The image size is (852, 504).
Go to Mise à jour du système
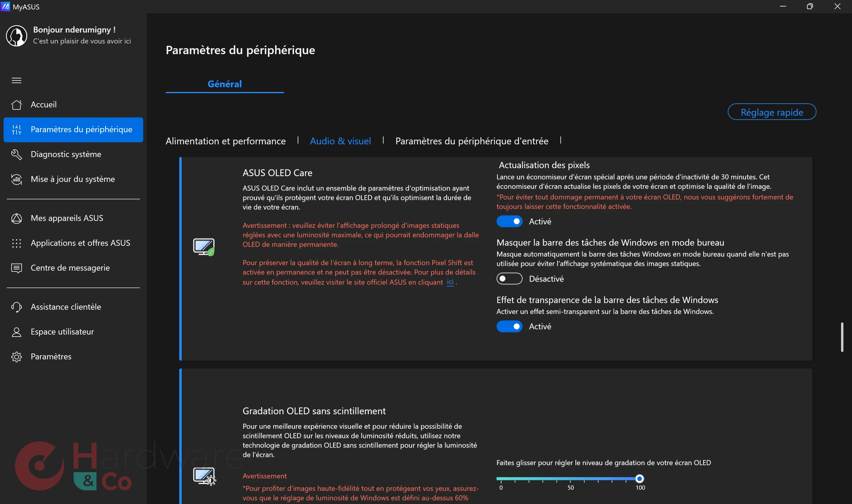click(x=73, y=179)
